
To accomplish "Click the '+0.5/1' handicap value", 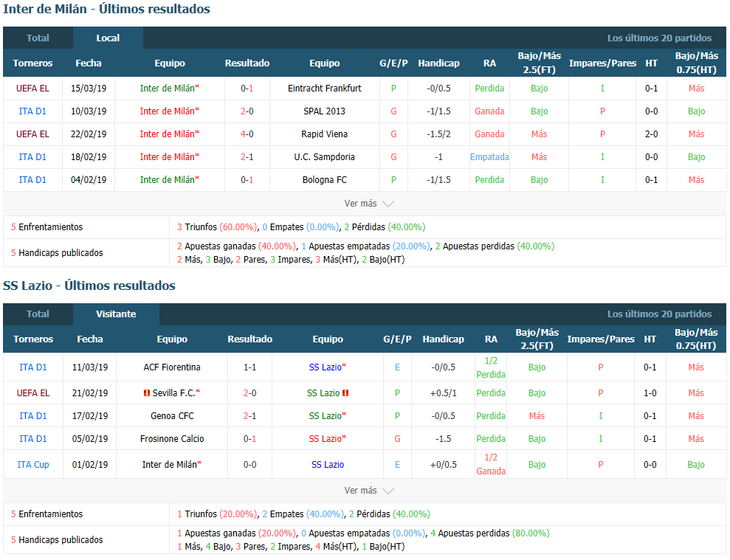I will coord(443,393).
